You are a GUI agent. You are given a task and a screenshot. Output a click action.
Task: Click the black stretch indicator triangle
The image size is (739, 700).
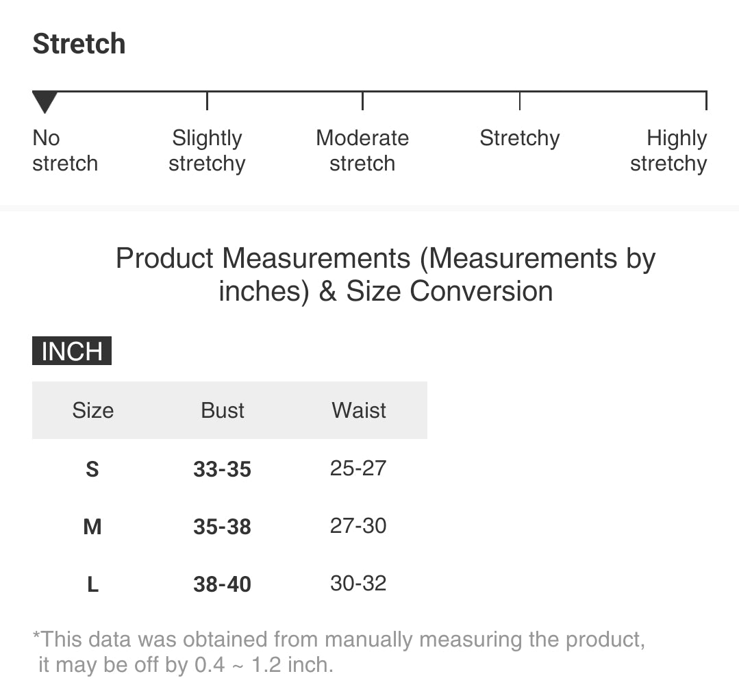pos(45,102)
